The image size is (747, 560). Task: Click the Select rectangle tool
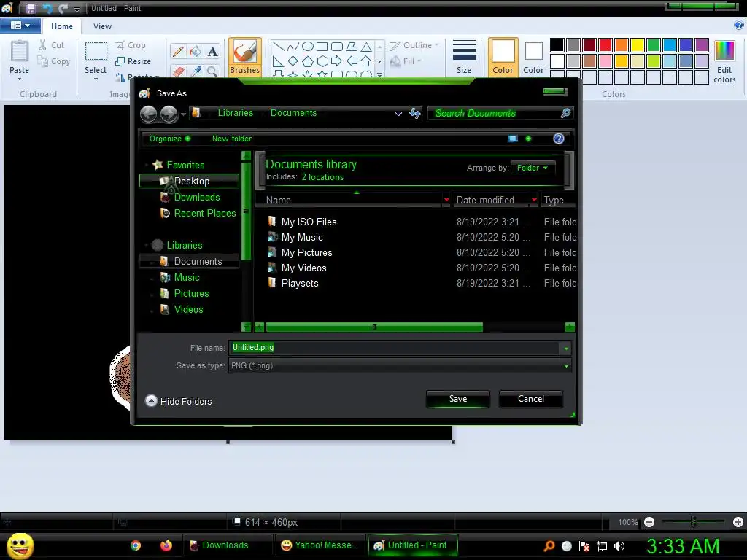coord(96,52)
